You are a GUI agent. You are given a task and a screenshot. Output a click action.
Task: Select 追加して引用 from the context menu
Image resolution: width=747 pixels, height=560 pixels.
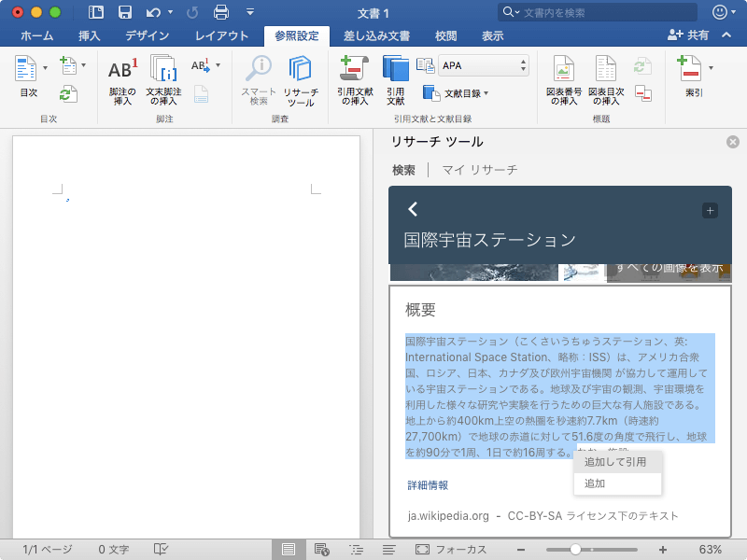point(617,462)
